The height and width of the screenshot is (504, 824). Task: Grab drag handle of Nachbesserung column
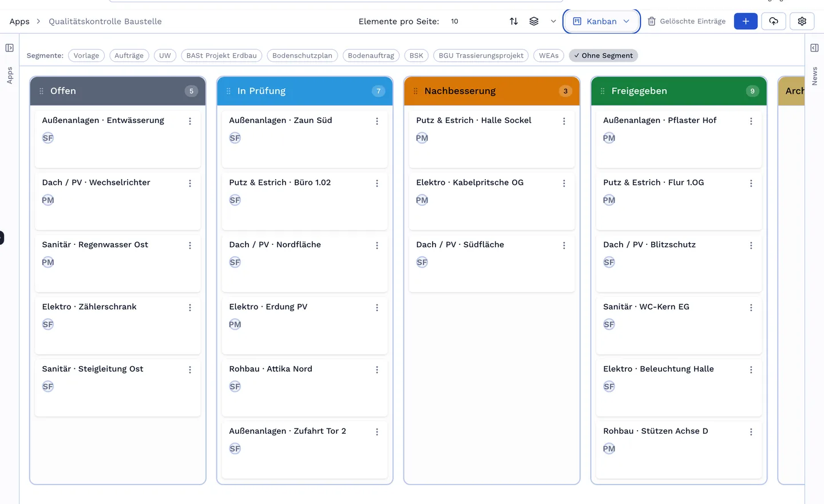415,91
